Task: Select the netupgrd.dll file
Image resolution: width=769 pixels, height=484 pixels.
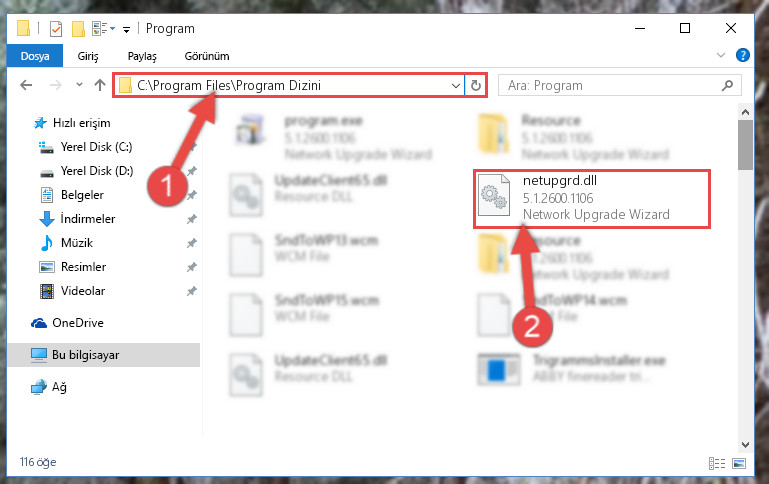Action: [592, 198]
